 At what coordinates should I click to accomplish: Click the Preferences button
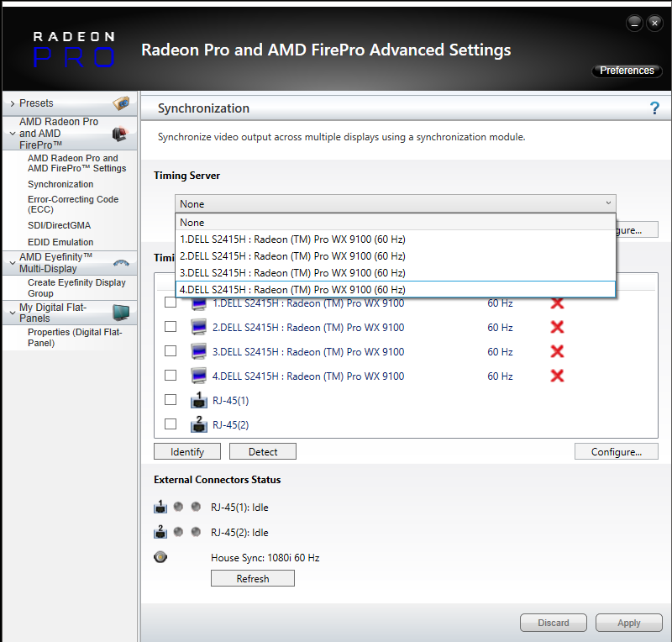coord(627,71)
